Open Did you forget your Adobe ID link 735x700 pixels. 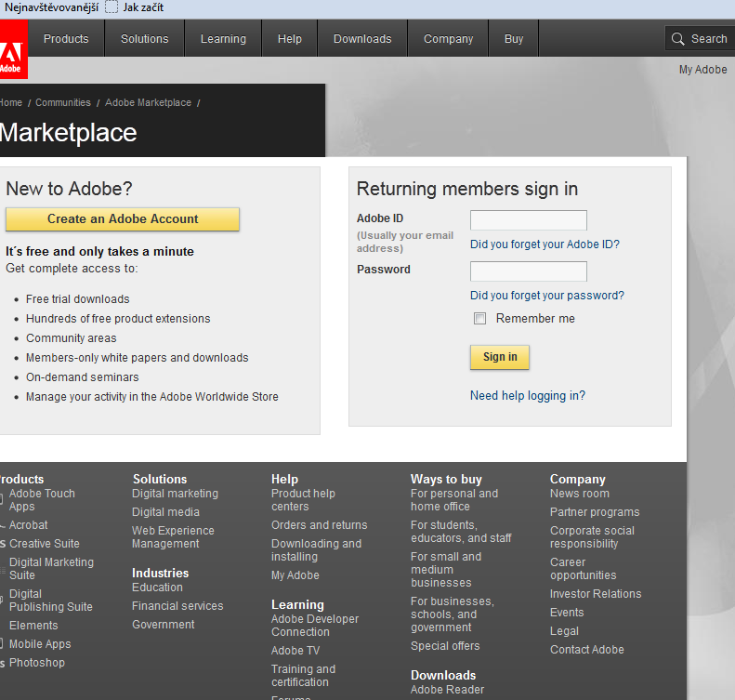pyautogui.click(x=545, y=244)
